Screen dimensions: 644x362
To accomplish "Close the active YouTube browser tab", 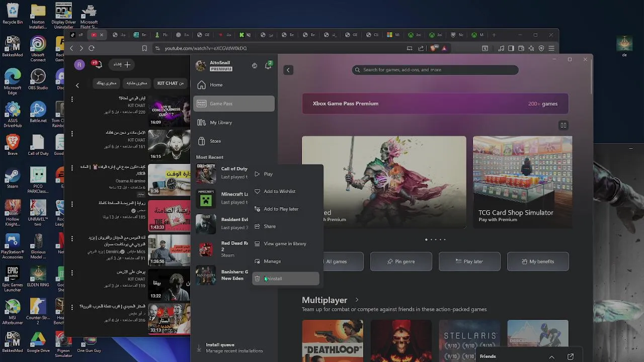I will 101,35.
